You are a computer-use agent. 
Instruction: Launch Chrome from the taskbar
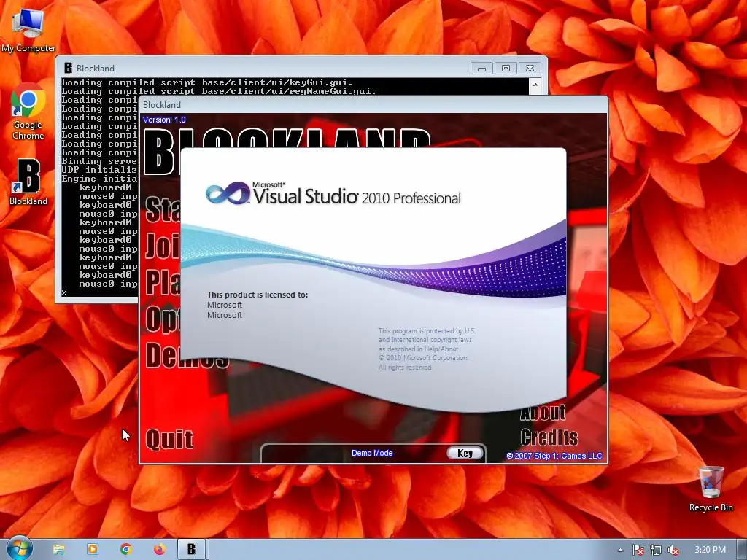[x=125, y=550]
